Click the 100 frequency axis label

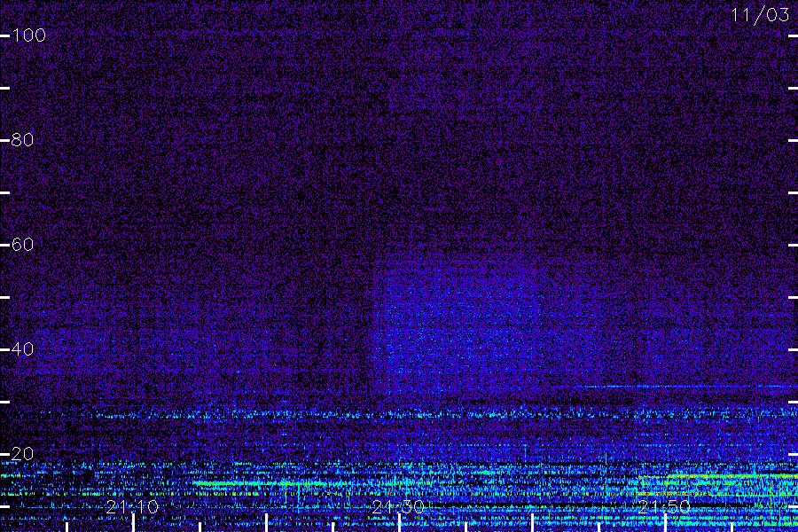point(29,35)
